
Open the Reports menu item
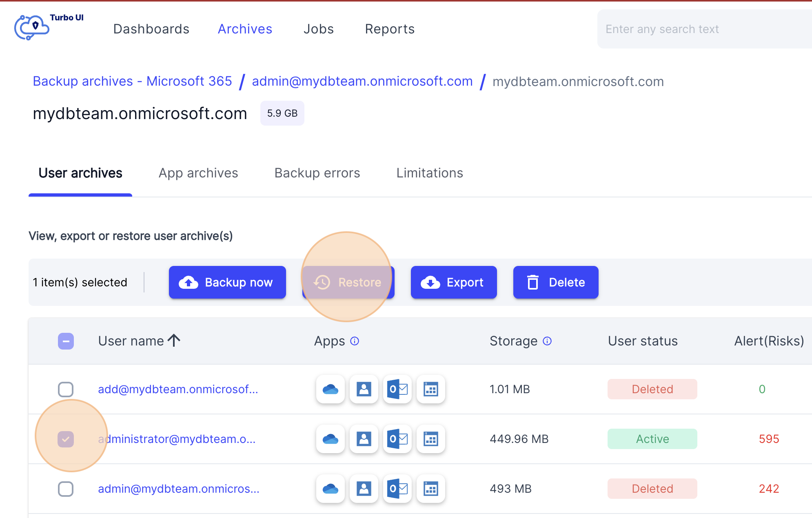tap(389, 29)
